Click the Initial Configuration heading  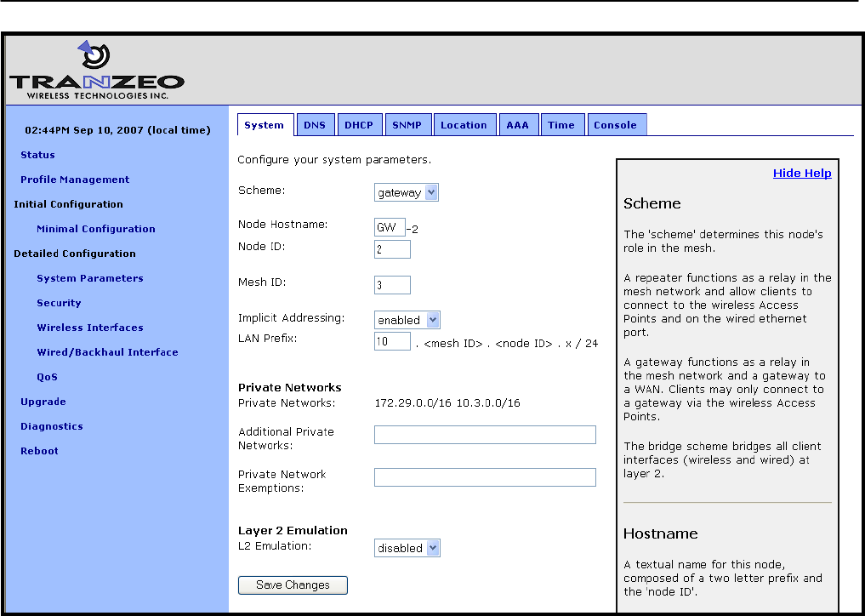tap(68, 204)
